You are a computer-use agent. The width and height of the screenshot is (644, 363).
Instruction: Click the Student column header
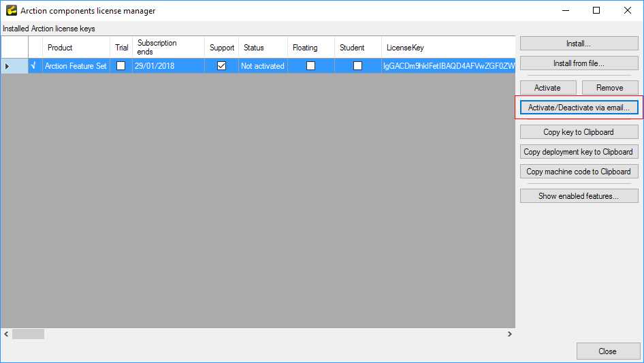click(357, 47)
